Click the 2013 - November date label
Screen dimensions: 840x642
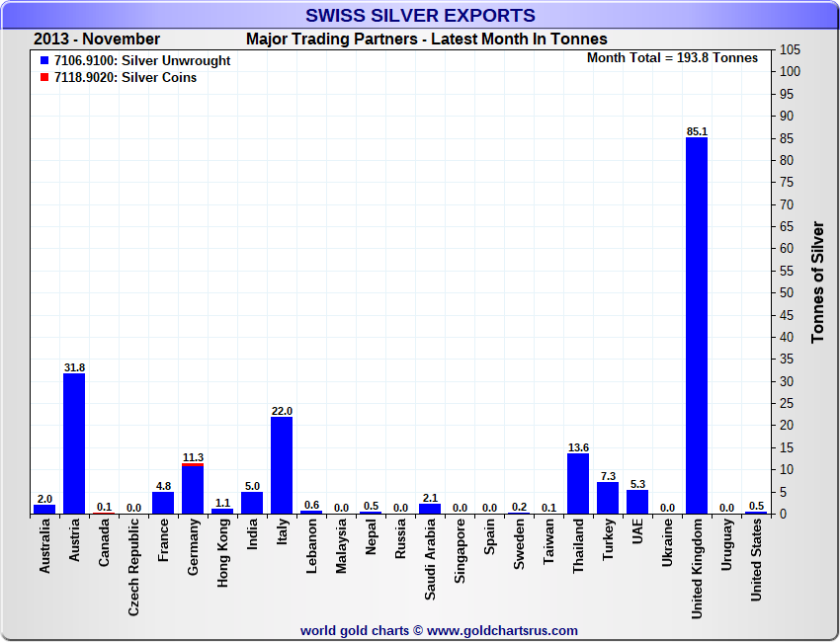tap(97, 40)
